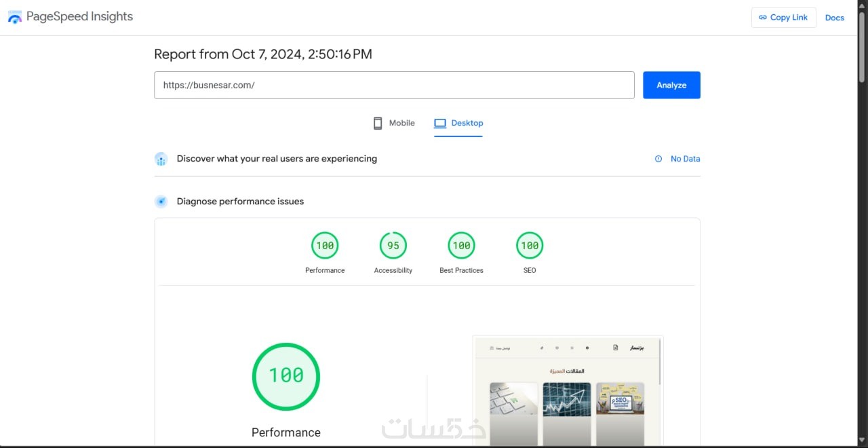868x448 pixels.
Task: Click the 'Discover what your real users are experiencing' text
Action: (277, 159)
